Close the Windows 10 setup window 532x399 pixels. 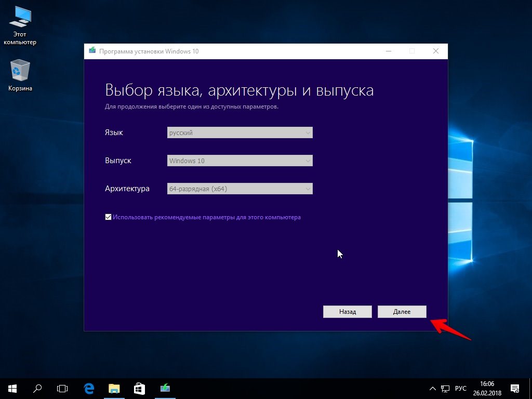pos(436,51)
